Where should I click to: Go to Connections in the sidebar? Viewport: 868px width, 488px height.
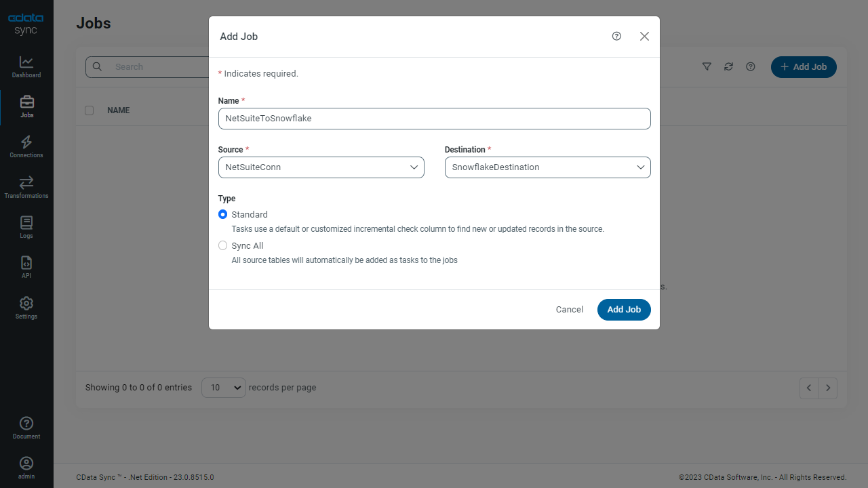click(x=26, y=146)
